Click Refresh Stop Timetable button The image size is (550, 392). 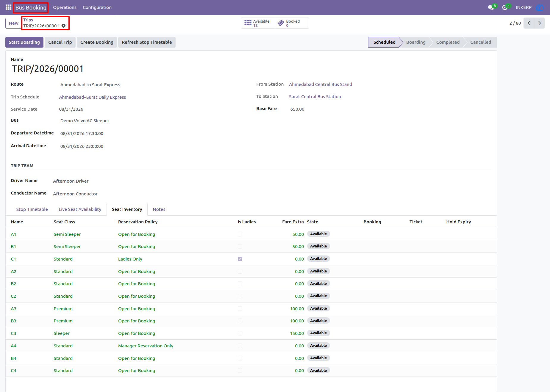click(x=147, y=42)
